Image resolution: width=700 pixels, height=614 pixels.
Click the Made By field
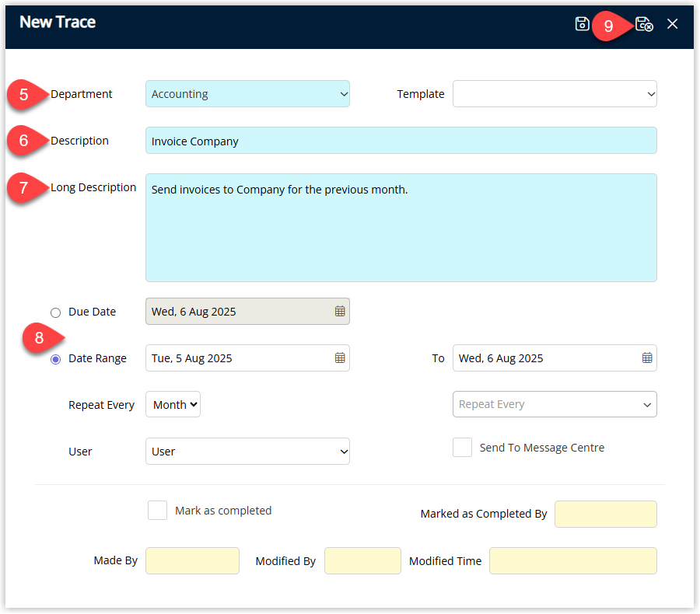pyautogui.click(x=192, y=561)
